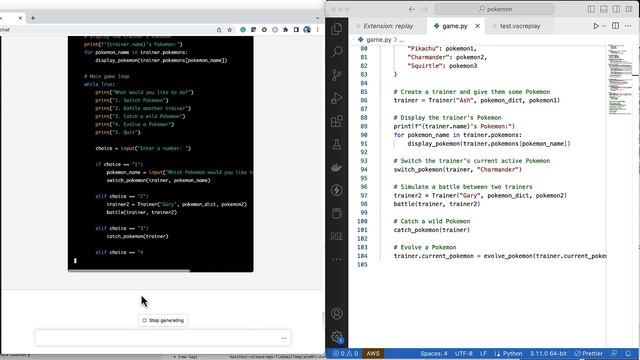
Task: Switch to the test.vscreplay tab
Action: pyautogui.click(x=520, y=26)
